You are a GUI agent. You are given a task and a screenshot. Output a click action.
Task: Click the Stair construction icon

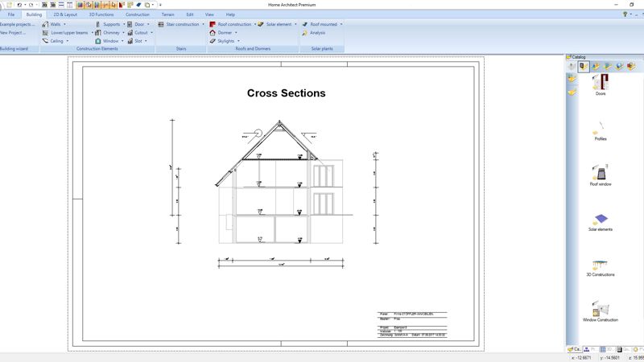[161, 24]
